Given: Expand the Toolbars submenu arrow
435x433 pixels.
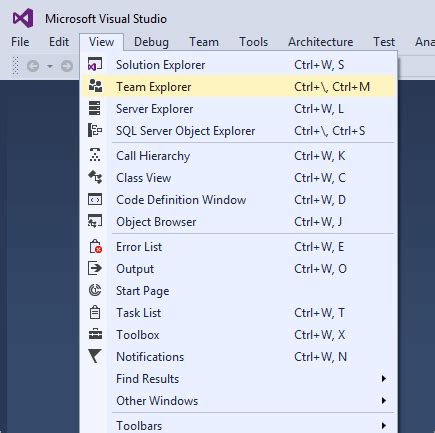Looking at the screenshot, I should click(384, 425).
